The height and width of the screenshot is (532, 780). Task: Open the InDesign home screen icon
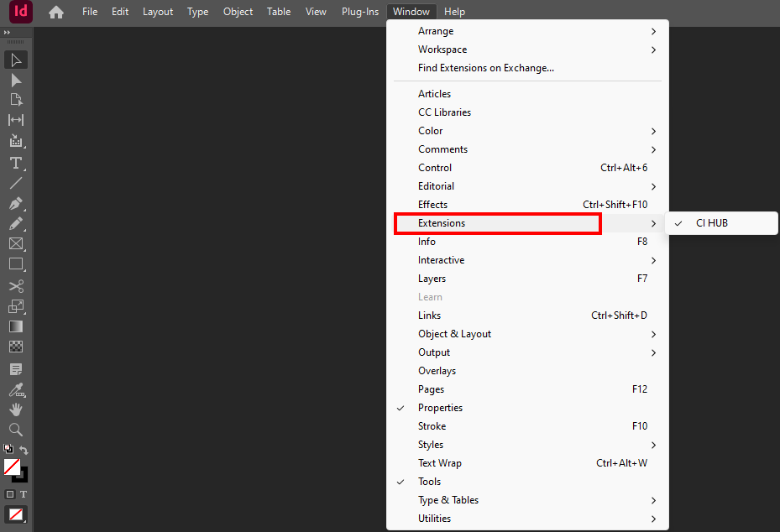55,13
